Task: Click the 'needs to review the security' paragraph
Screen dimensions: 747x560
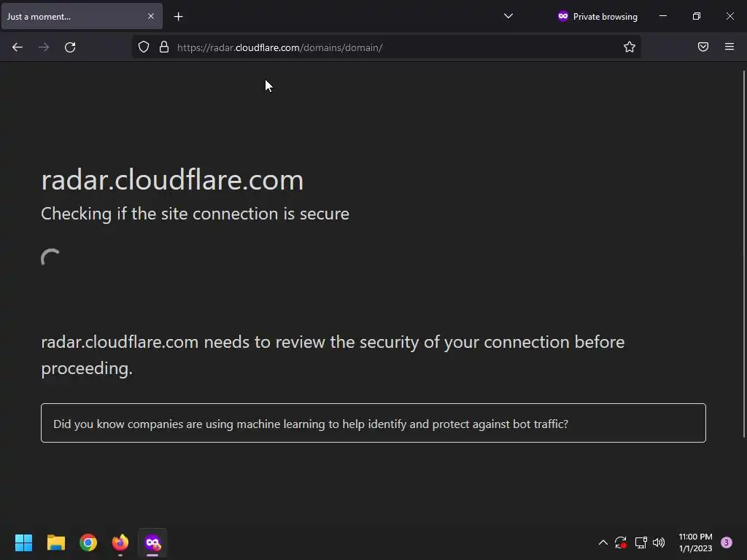Action: tap(333, 355)
